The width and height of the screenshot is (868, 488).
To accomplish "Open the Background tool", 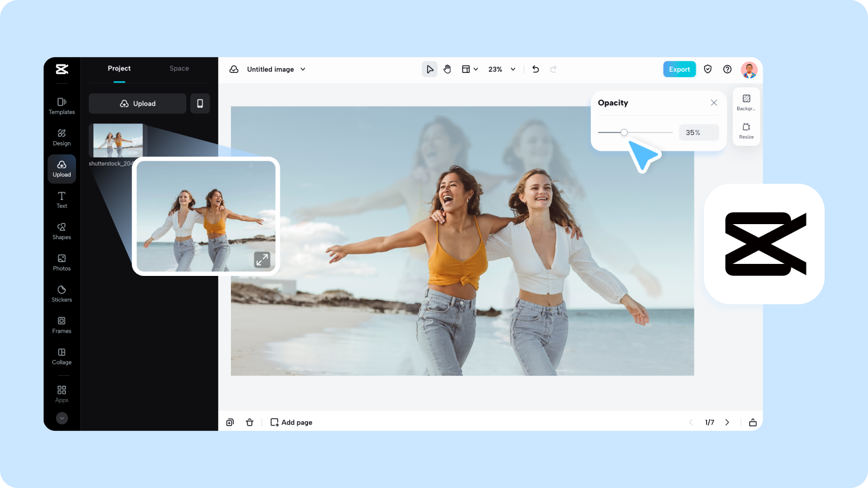I will coord(746,102).
